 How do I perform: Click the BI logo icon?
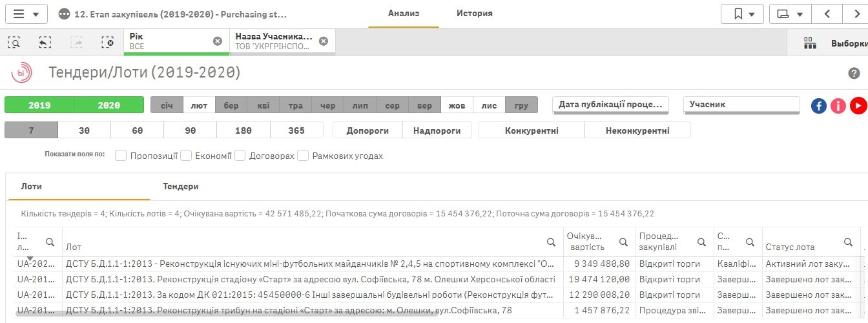point(21,72)
